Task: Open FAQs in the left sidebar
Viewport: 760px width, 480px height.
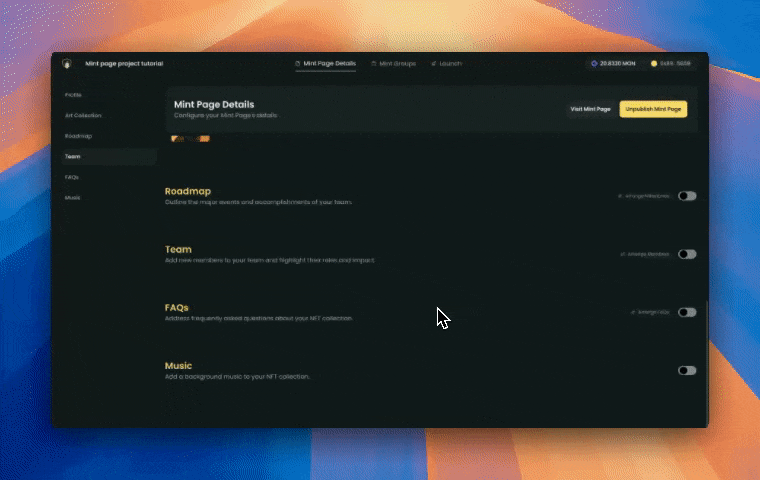Action: coord(109,177)
